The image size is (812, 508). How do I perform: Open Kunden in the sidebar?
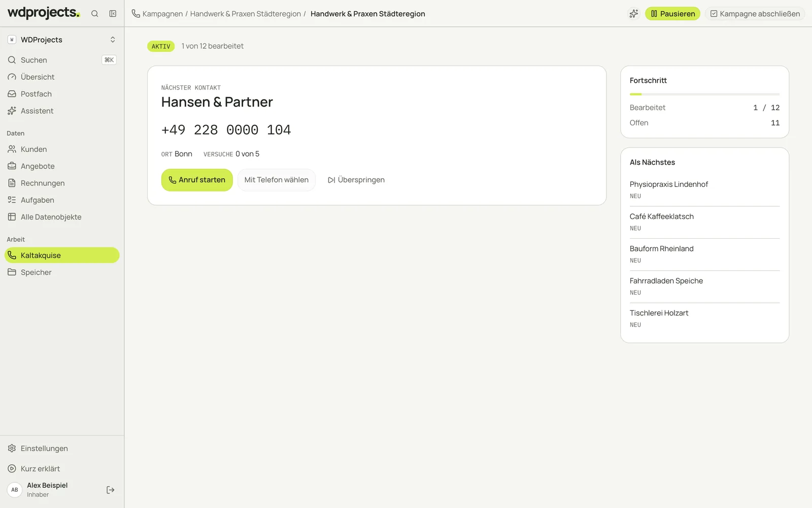click(62, 149)
